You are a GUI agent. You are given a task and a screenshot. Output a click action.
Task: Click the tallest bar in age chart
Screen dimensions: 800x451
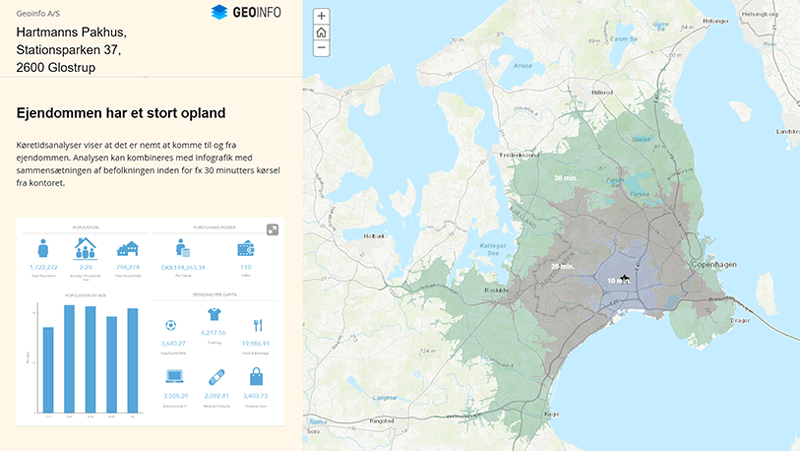tap(70, 358)
